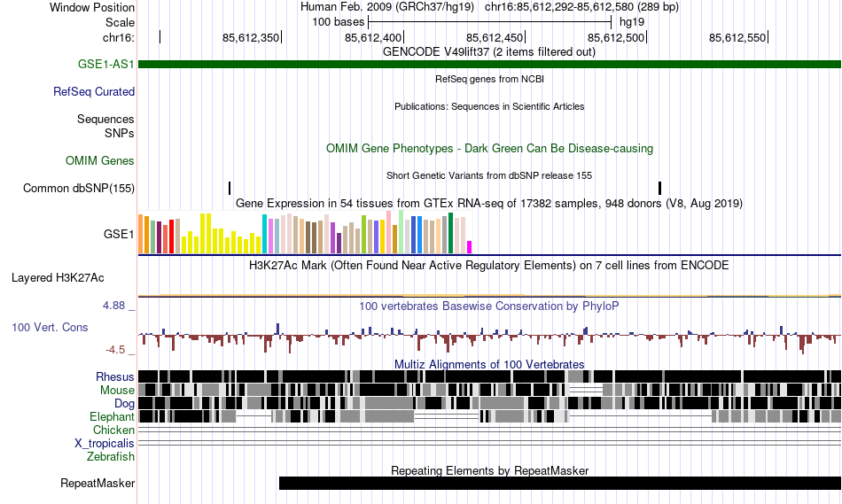Click the Dog alignment row label

pos(124,404)
